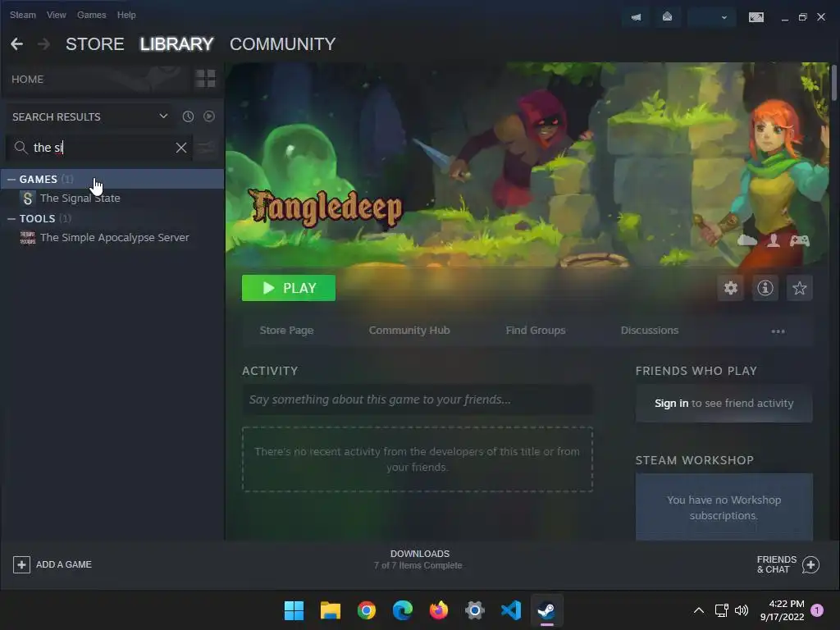
Task: Open the Steam menu
Action: pyautogui.click(x=23, y=15)
